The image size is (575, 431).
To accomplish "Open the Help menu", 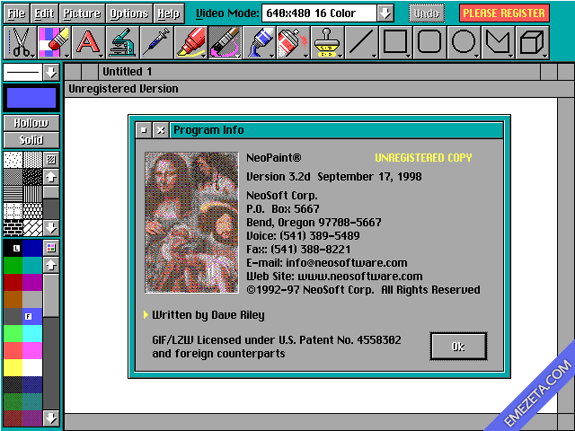I will tap(168, 14).
